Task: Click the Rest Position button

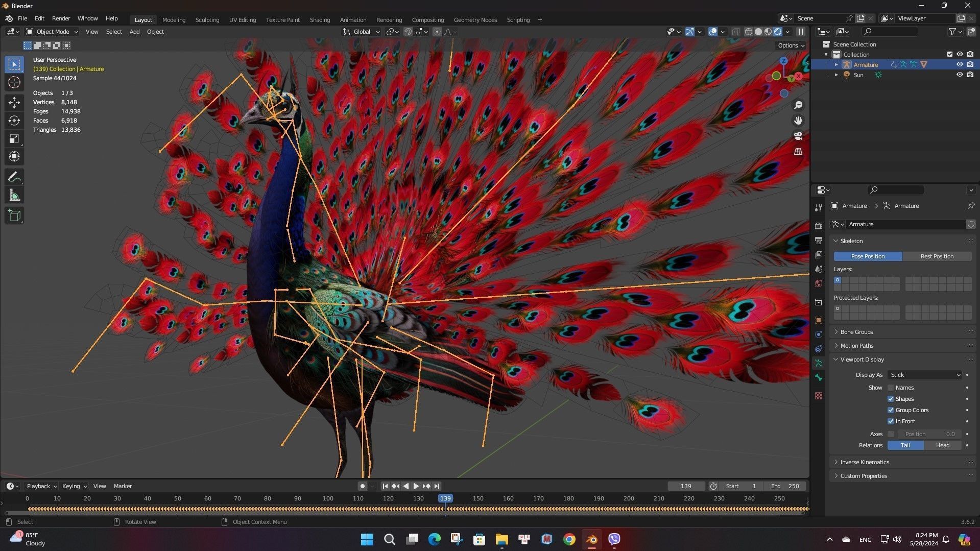Action: coord(937,256)
